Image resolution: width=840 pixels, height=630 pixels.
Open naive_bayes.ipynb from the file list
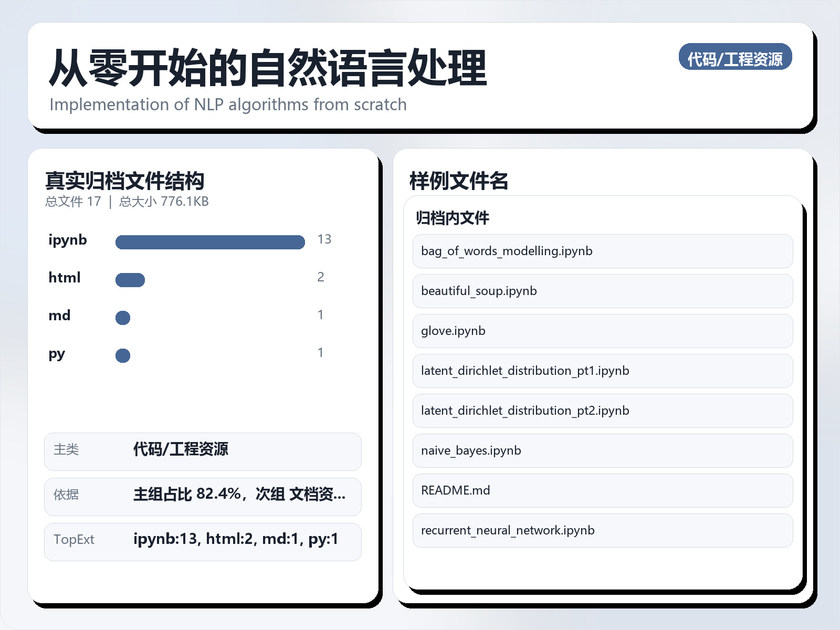(602, 450)
